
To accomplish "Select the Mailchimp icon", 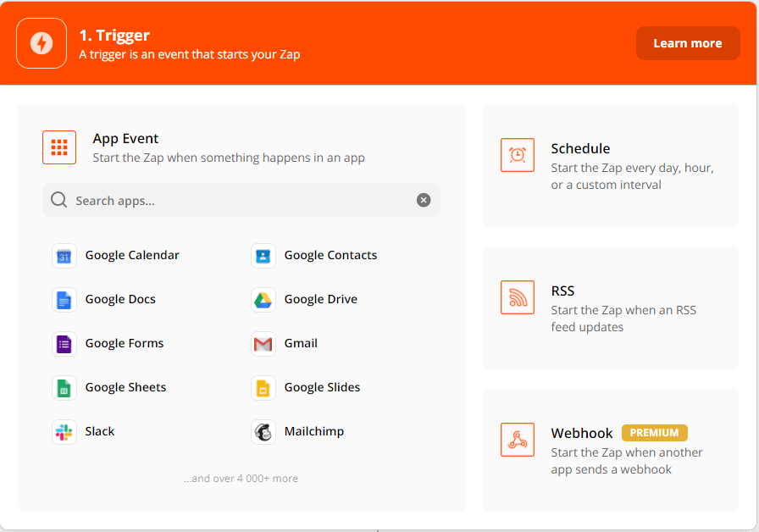I will (x=263, y=432).
